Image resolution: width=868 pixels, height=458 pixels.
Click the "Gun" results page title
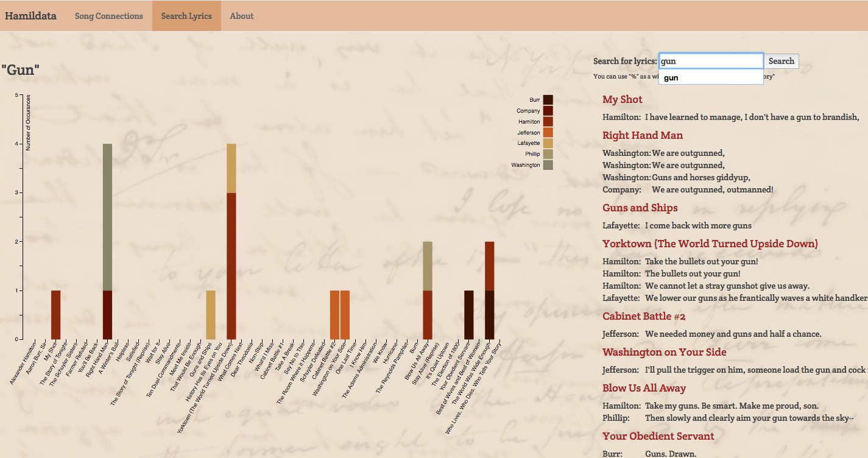(x=21, y=70)
